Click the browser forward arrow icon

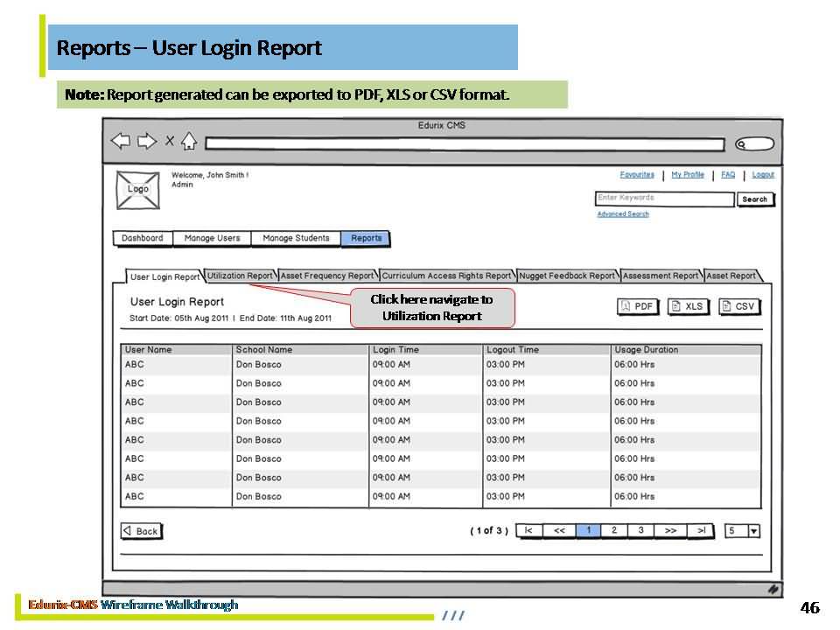[x=147, y=141]
